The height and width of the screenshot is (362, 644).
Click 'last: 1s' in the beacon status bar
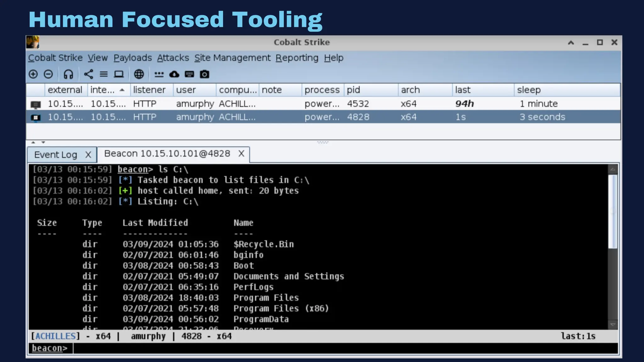tap(578, 336)
